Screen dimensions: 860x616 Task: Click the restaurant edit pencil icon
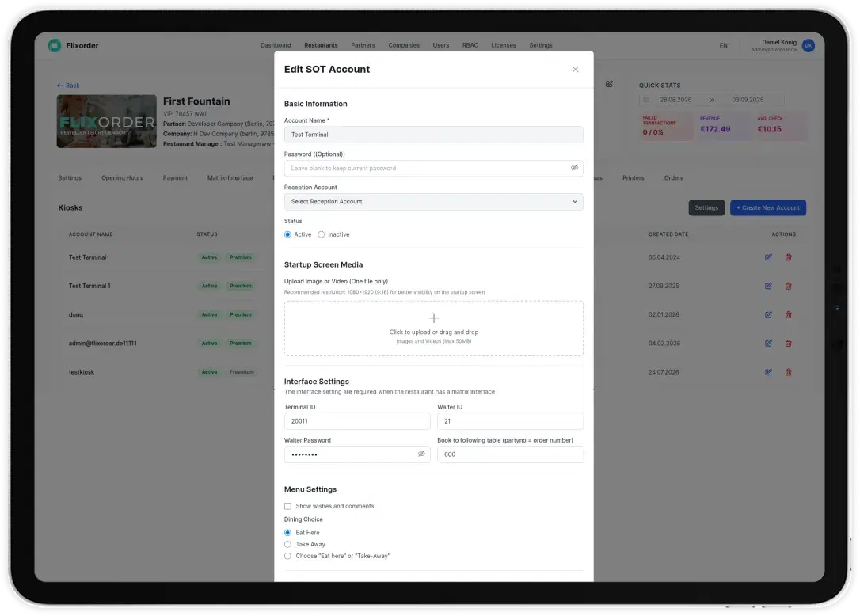[609, 84]
